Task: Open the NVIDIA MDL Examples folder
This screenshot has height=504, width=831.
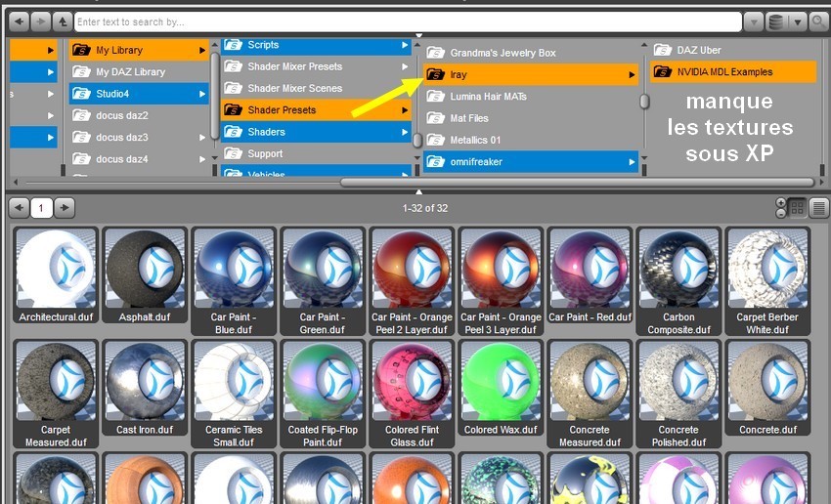Action: click(733, 71)
